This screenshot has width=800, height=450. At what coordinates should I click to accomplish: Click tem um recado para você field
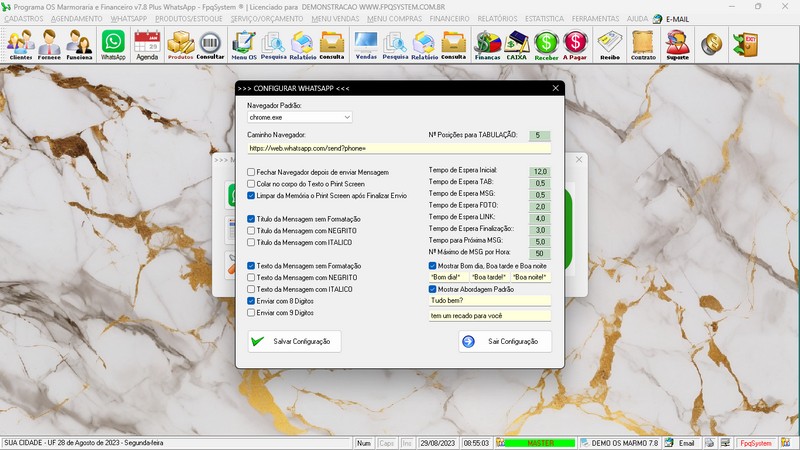coord(490,316)
